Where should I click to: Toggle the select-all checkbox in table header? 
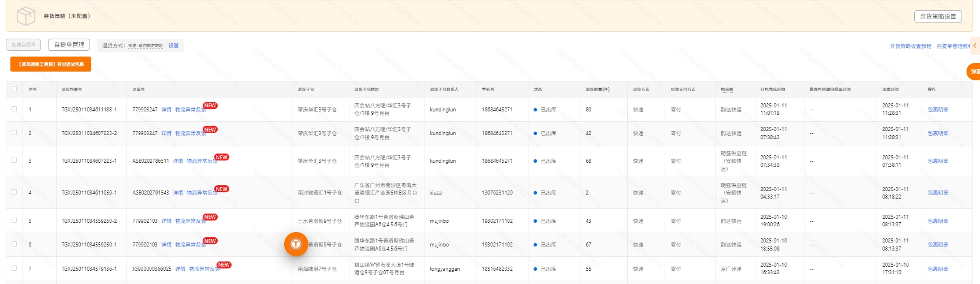coord(14,89)
